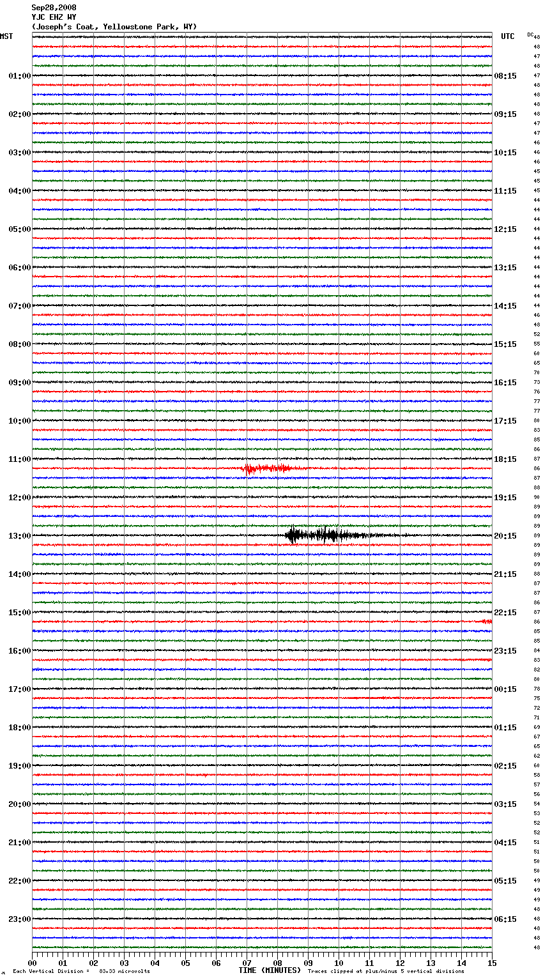Select the station code YJC EHZ WY
The width and height of the screenshot is (543, 980).
[x=54, y=17]
